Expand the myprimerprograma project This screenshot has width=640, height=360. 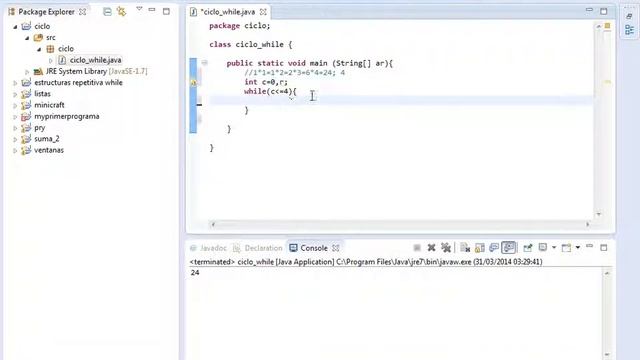[x=15, y=117]
